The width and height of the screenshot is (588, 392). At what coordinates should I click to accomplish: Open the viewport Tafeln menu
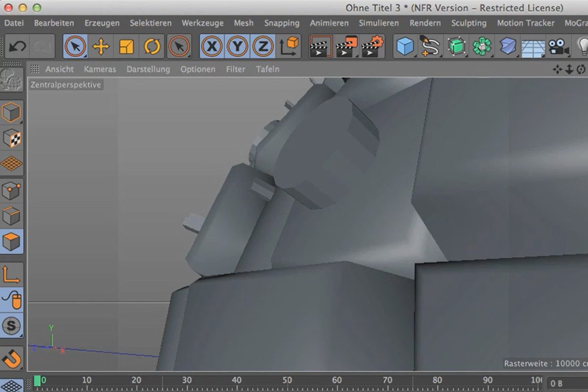268,69
